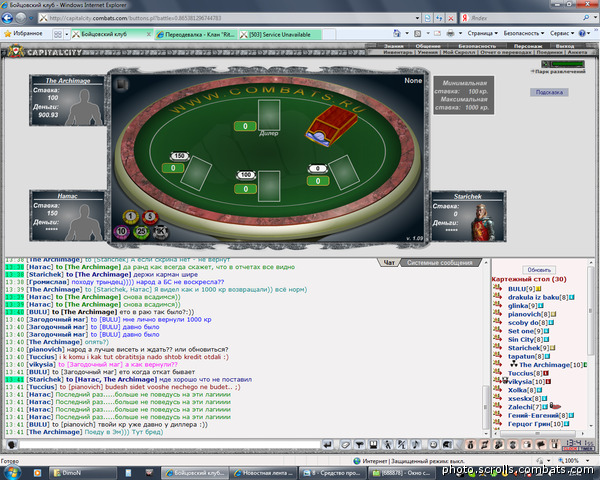Select the Чат tab in chat panel
Image resolution: width=600 pixels, height=480 pixels.
388,263
